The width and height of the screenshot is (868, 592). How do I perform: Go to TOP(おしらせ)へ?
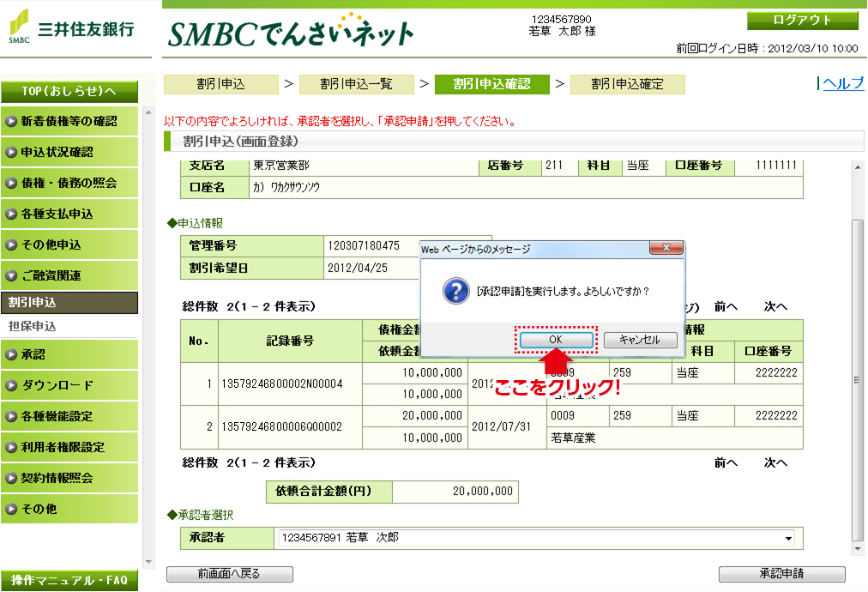69,92
